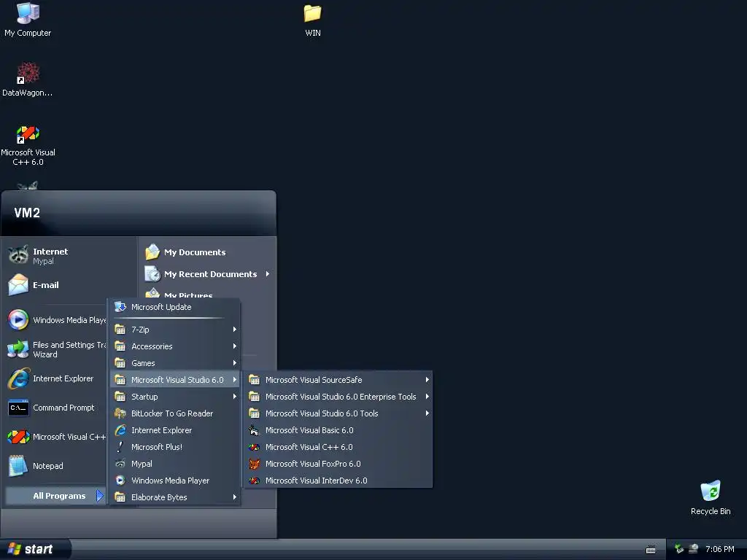Viewport: 747px width, 560px height.
Task: Expand the Accessories submenu arrow
Action: (x=234, y=346)
